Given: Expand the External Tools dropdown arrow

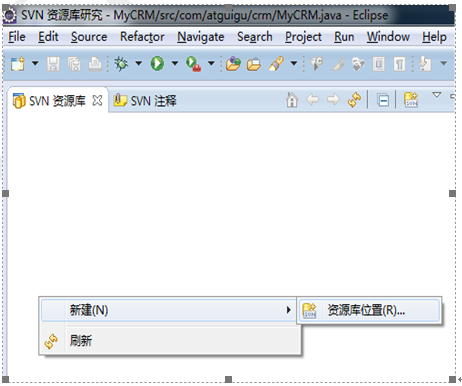Looking at the screenshot, I should (211, 63).
